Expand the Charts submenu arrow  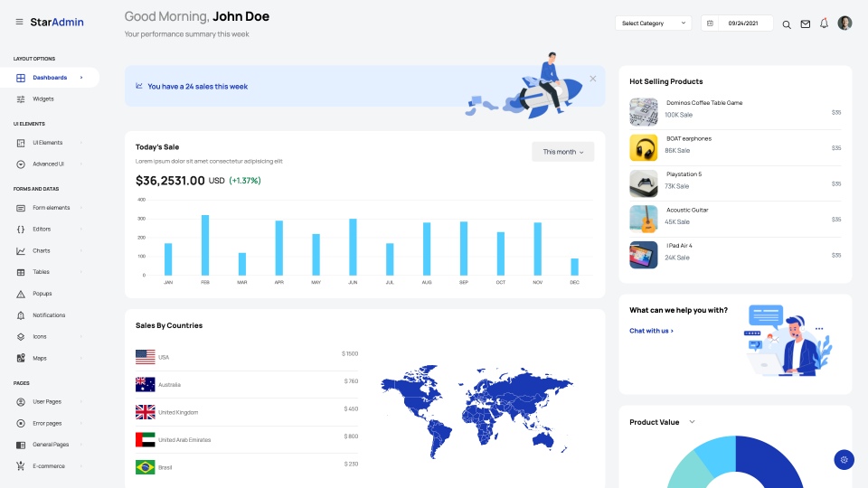coord(81,250)
